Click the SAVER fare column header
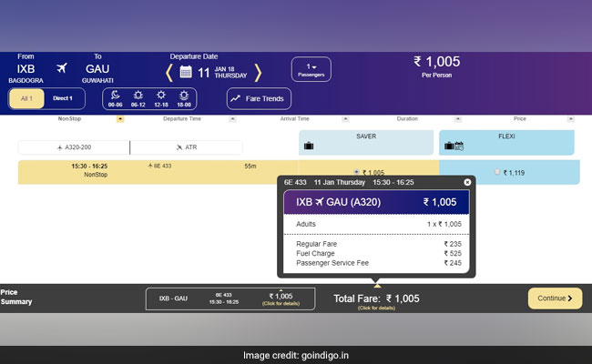592x364 pixels. point(366,143)
